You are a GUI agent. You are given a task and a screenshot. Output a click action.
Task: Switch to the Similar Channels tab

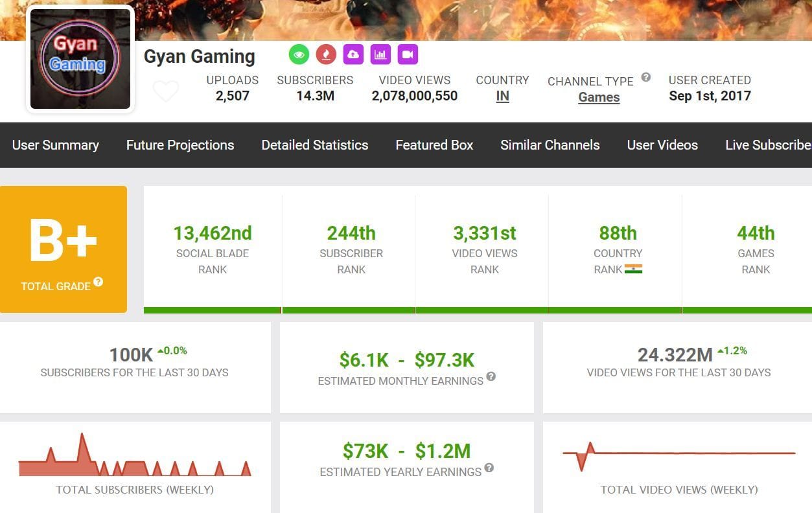click(550, 145)
